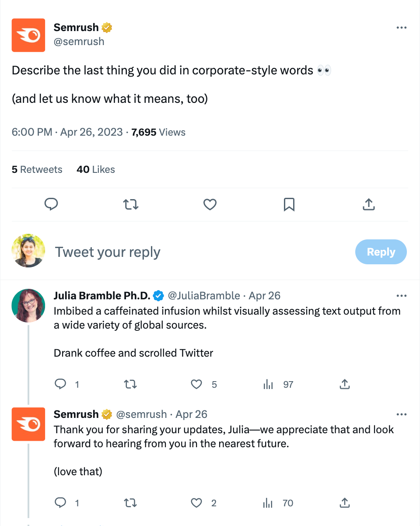
Task: Reply to Julia Bramble's comment
Action: point(60,385)
